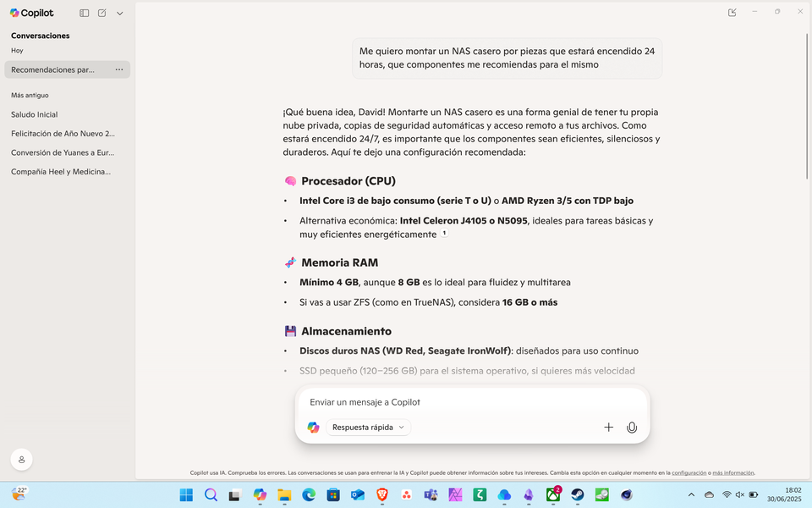
Task: Click the Copilot taskbar icon
Action: [260, 495]
